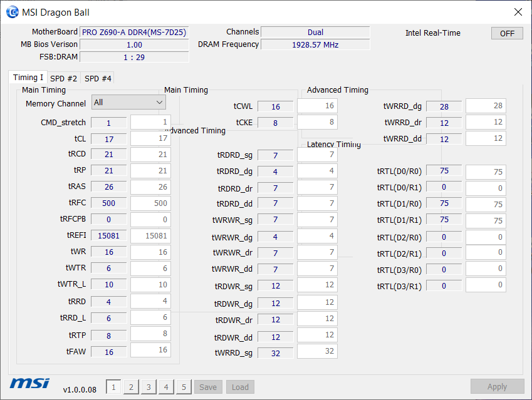Click the current tREFI value 15081

108,235
